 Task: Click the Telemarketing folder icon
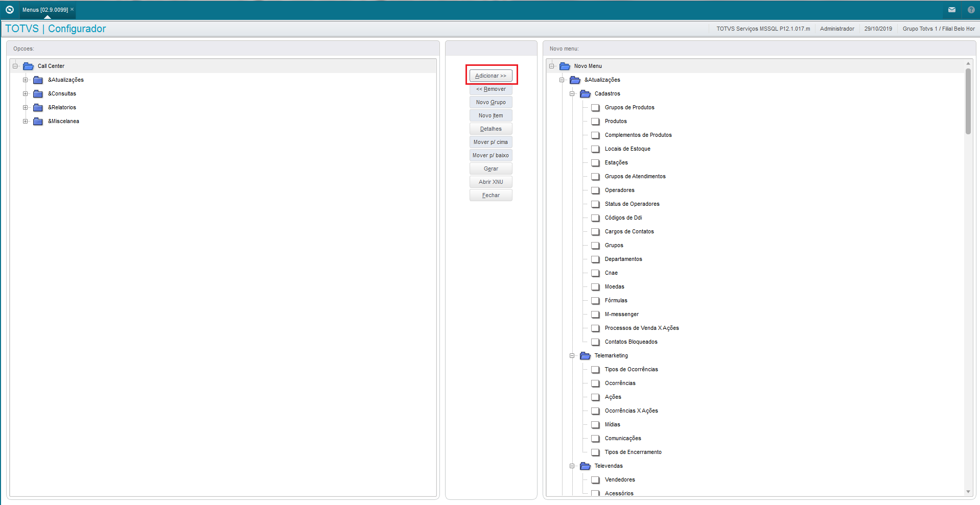585,355
